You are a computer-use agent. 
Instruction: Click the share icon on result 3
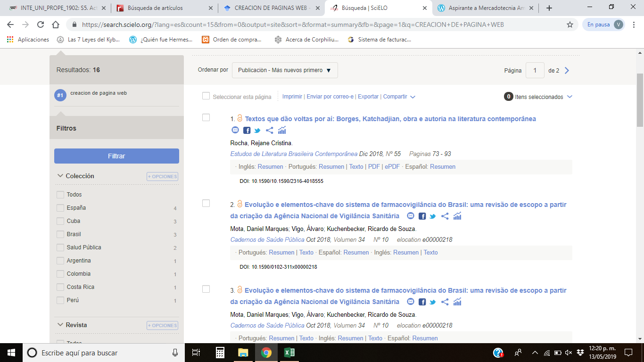click(445, 302)
